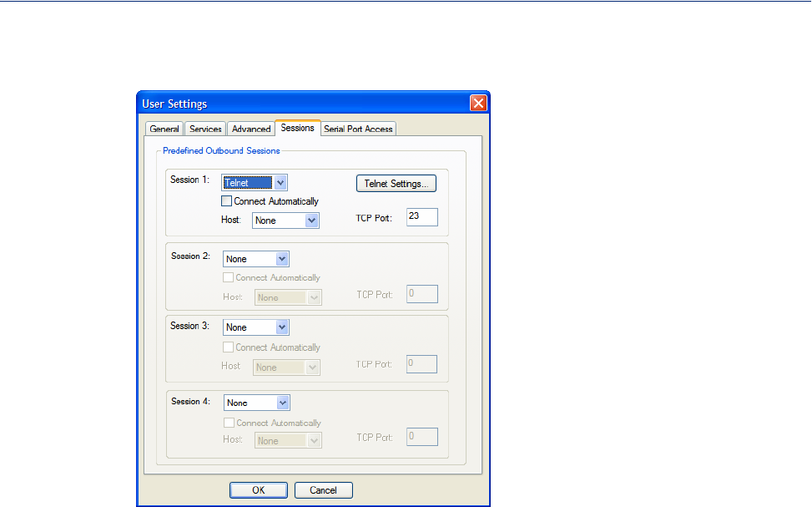
Task: Expand the Session 3 Host dropdown
Action: pos(286,367)
